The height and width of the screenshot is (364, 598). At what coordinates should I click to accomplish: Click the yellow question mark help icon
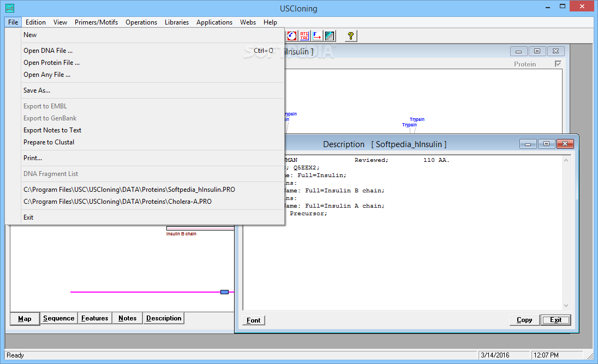(x=351, y=36)
